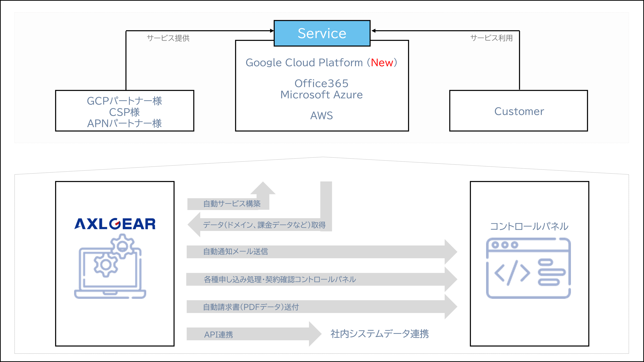Click the red New label
Image resolution: width=644 pixels, height=362 pixels.
(382, 62)
